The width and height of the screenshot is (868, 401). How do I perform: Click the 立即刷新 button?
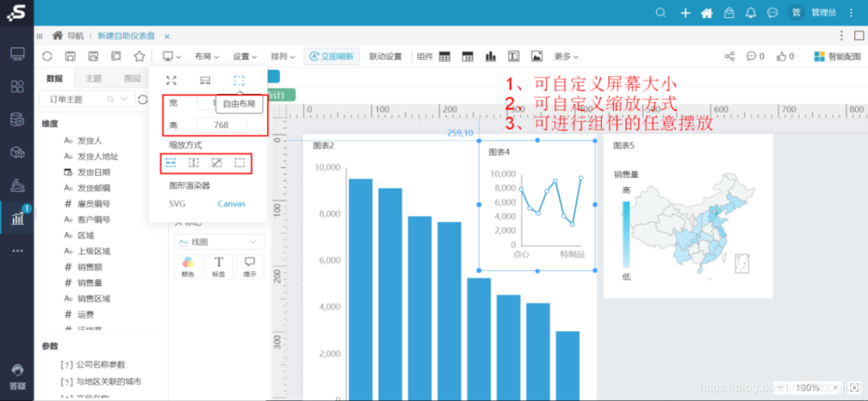click(332, 56)
